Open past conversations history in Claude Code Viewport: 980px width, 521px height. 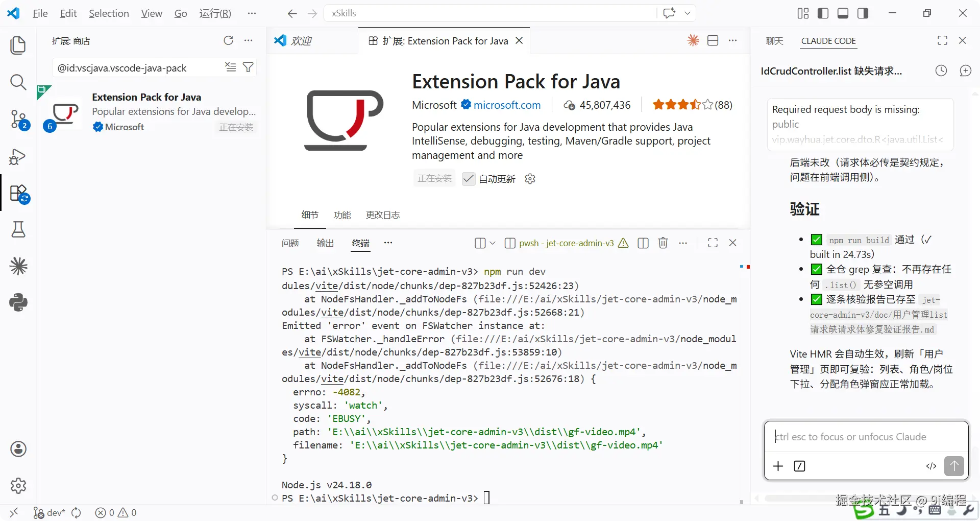click(x=941, y=71)
